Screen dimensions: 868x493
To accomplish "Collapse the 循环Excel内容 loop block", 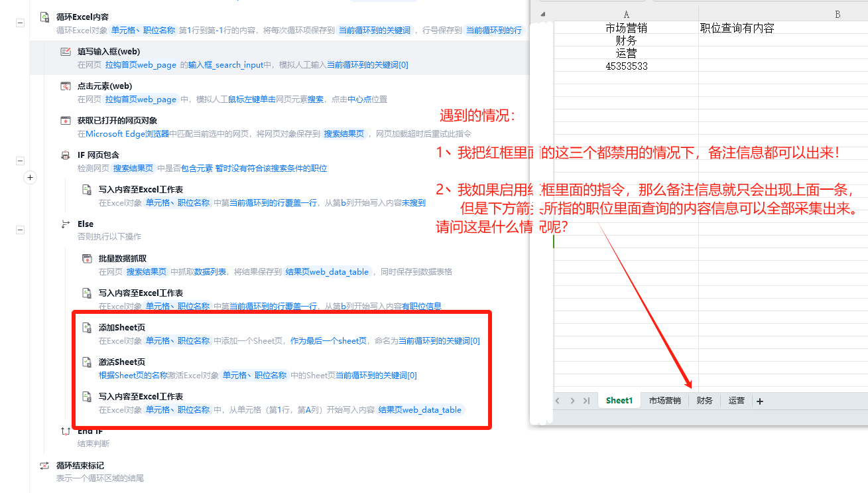I will click(x=20, y=23).
